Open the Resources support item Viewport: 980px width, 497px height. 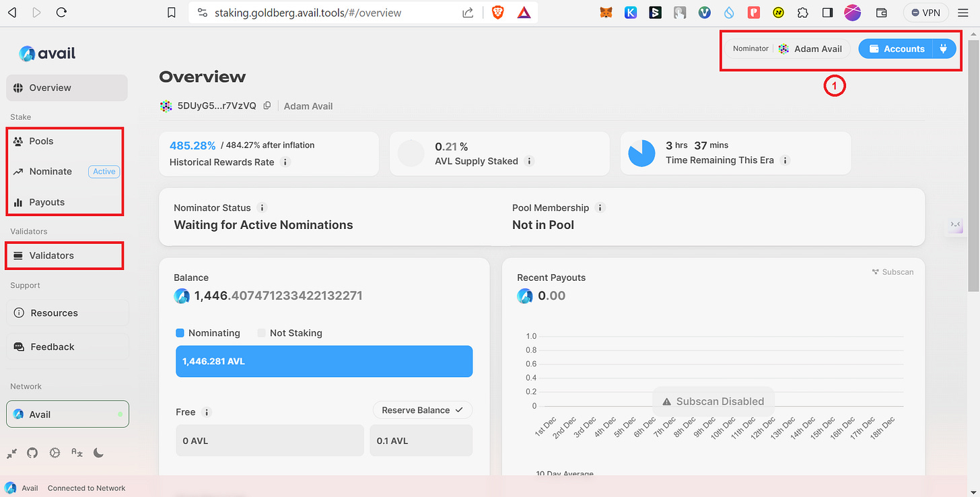(x=67, y=313)
